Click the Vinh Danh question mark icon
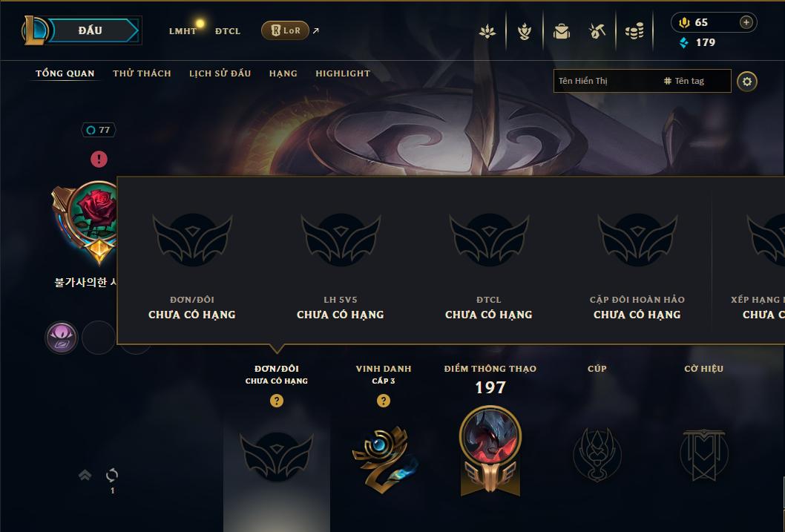The image size is (785, 532). pyautogui.click(x=384, y=401)
